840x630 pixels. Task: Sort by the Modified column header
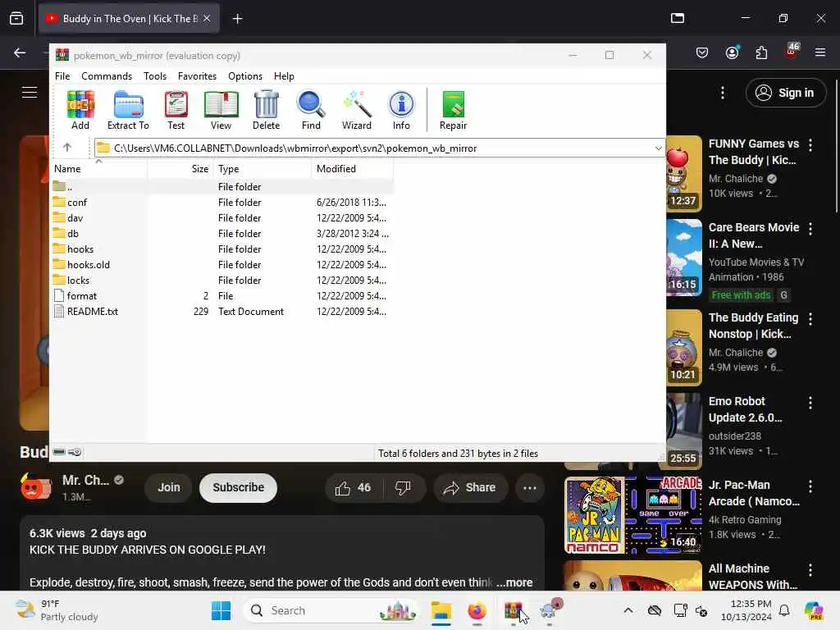click(352, 169)
